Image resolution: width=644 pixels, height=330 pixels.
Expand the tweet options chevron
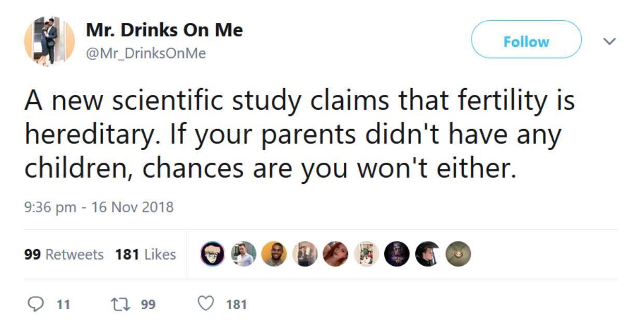click(x=611, y=41)
